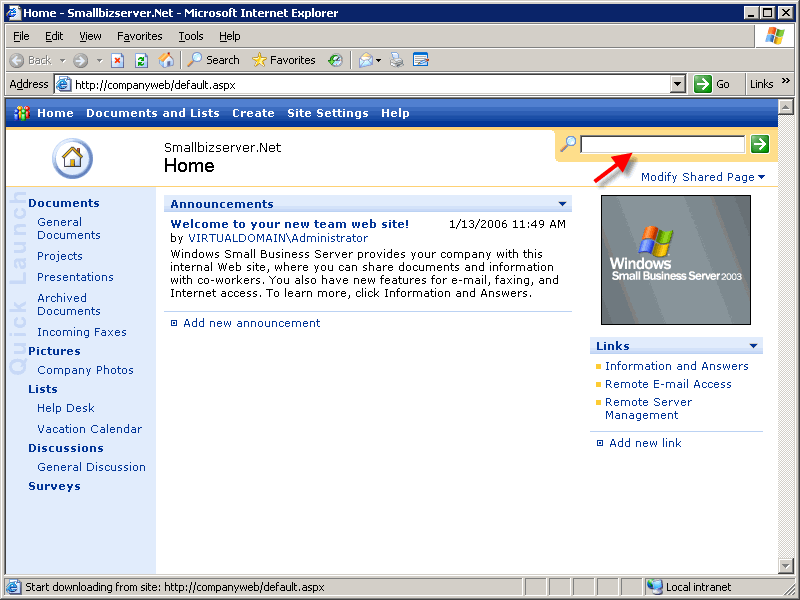Click the Search toolbar button
Image resolution: width=800 pixels, height=600 pixels.
click(x=213, y=60)
